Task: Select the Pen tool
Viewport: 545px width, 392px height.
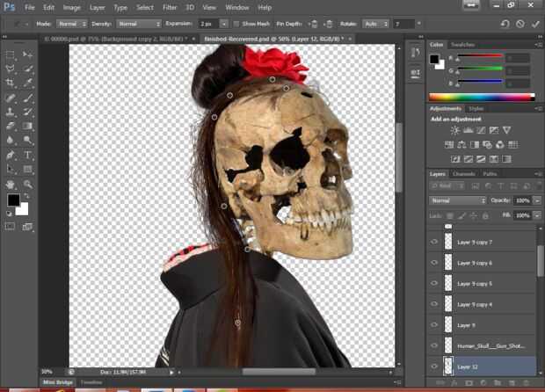Action: [11, 155]
